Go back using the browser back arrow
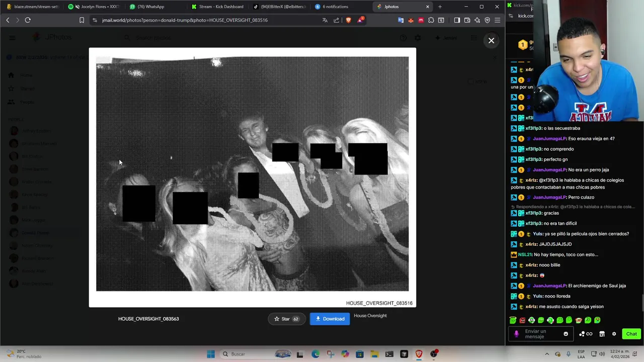 [8, 20]
